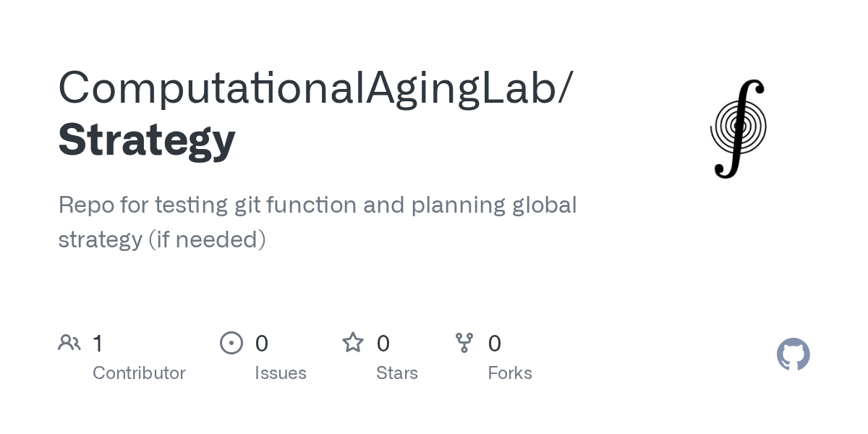
Task: Open the ComputationalAgingLab integral spiral avatar
Action: 738,129
